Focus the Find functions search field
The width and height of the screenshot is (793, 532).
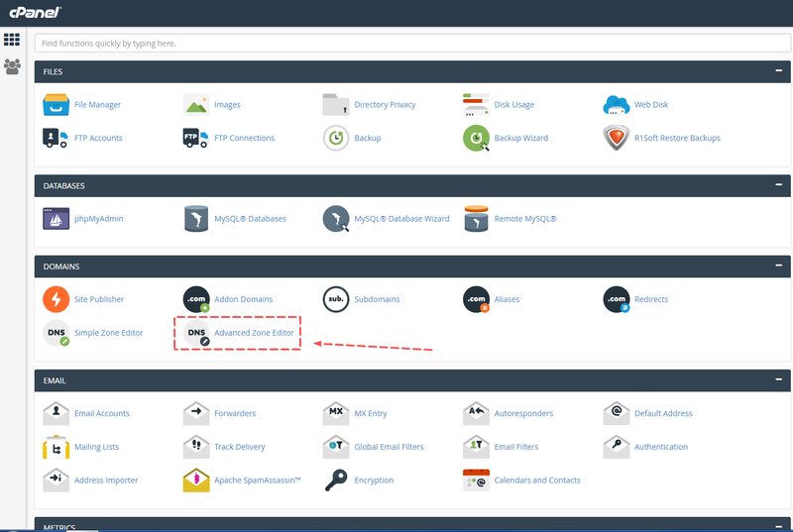412,44
